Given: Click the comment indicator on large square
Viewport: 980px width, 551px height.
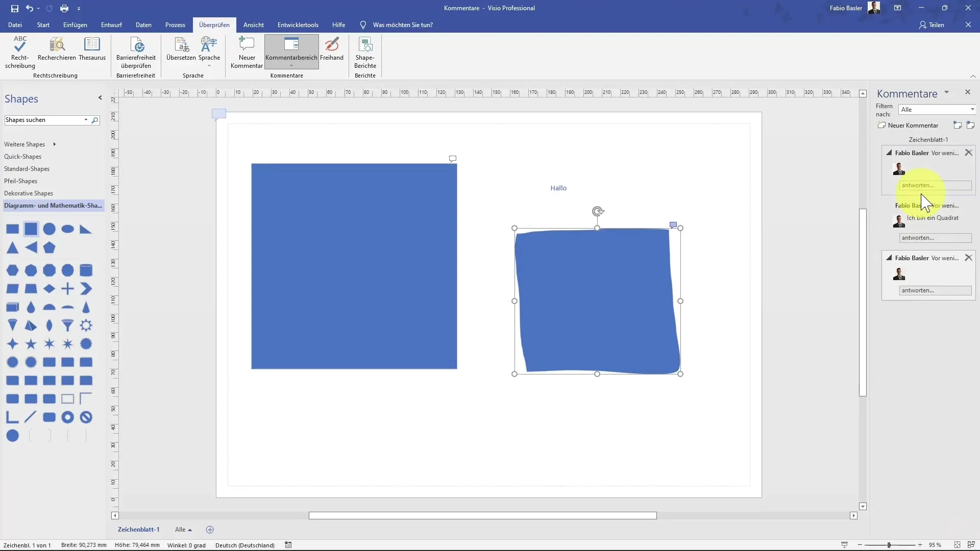Looking at the screenshot, I should [452, 159].
